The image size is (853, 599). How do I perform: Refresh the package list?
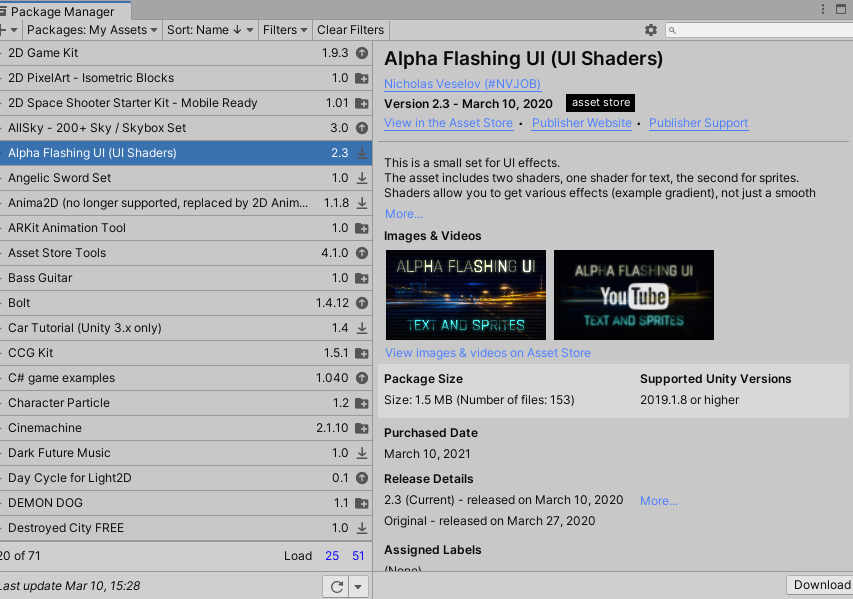click(x=336, y=586)
